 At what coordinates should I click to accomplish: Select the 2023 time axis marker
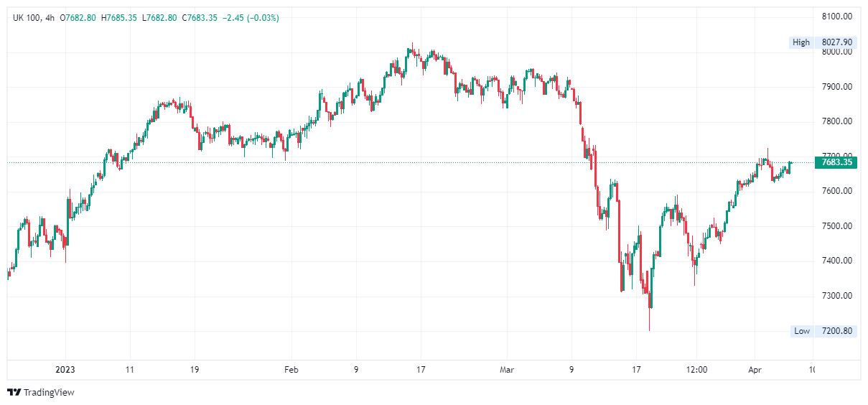point(65,370)
